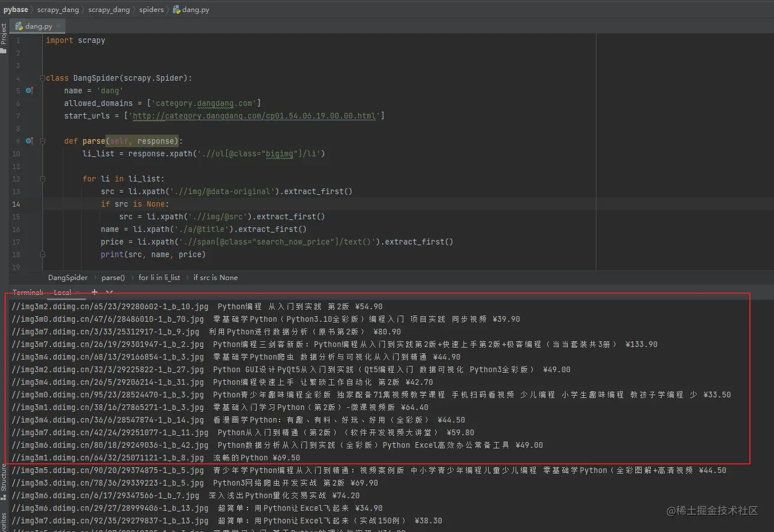Open the terminal sessions dropdown arrow

109,292
